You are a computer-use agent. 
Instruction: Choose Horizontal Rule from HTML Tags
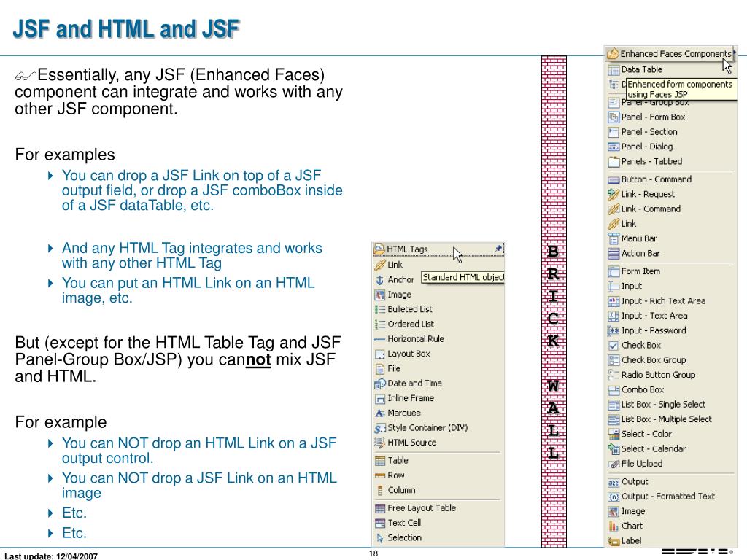(x=409, y=339)
